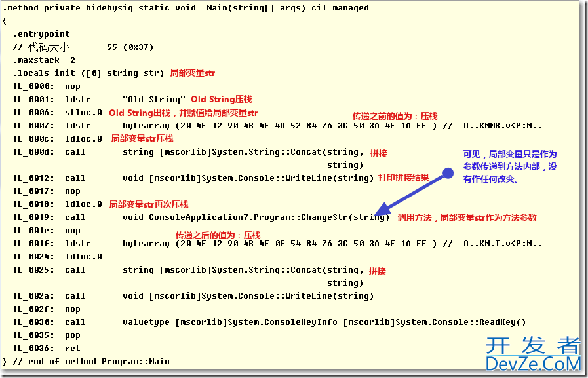Select the Console::ReadKey call at IL_0030

(x=324, y=322)
